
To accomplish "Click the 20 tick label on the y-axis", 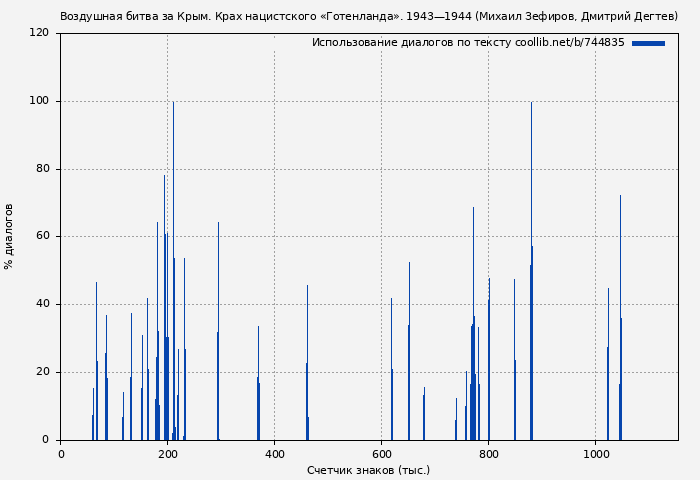I will coord(42,372).
